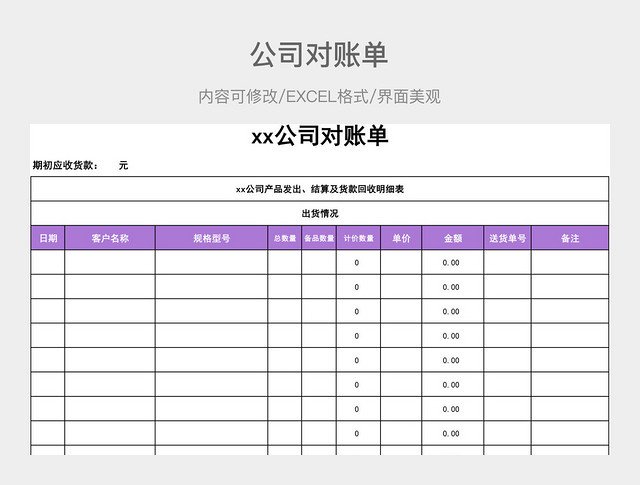Click the 计价数量 column header

(358, 238)
